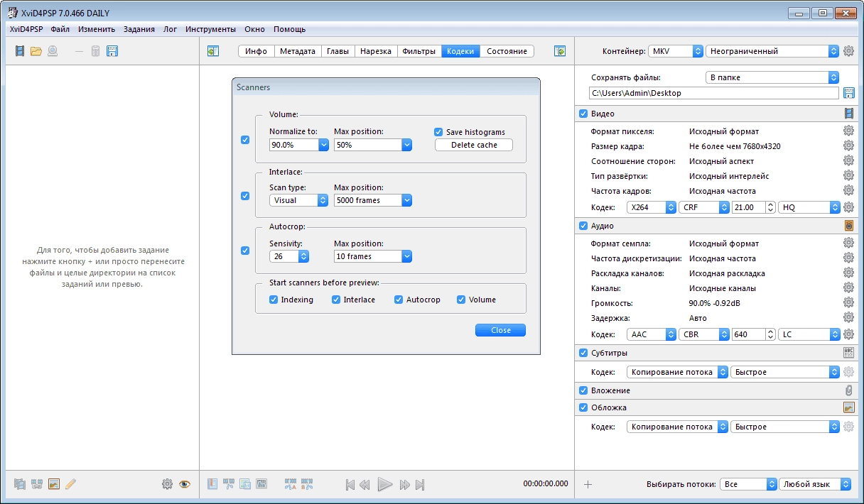
Task: Click the open folder icon in the task toolbar
Action: click(36, 51)
